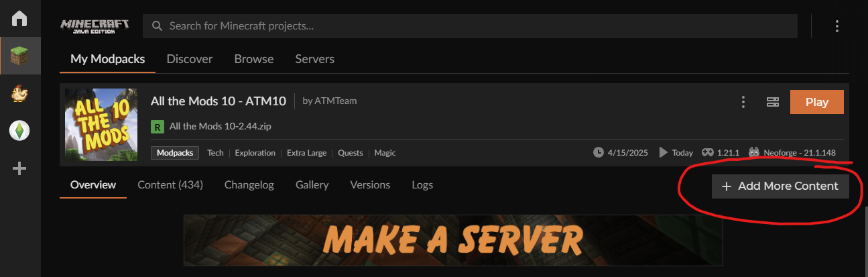Select the chicken game icon in sidebar
Screen dimensions: 868x277
click(19, 93)
